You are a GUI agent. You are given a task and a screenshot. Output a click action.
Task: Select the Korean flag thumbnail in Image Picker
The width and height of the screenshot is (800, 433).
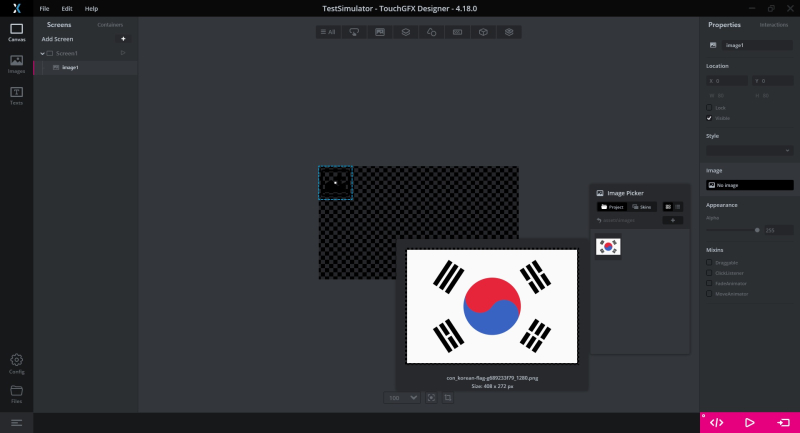[x=608, y=246]
